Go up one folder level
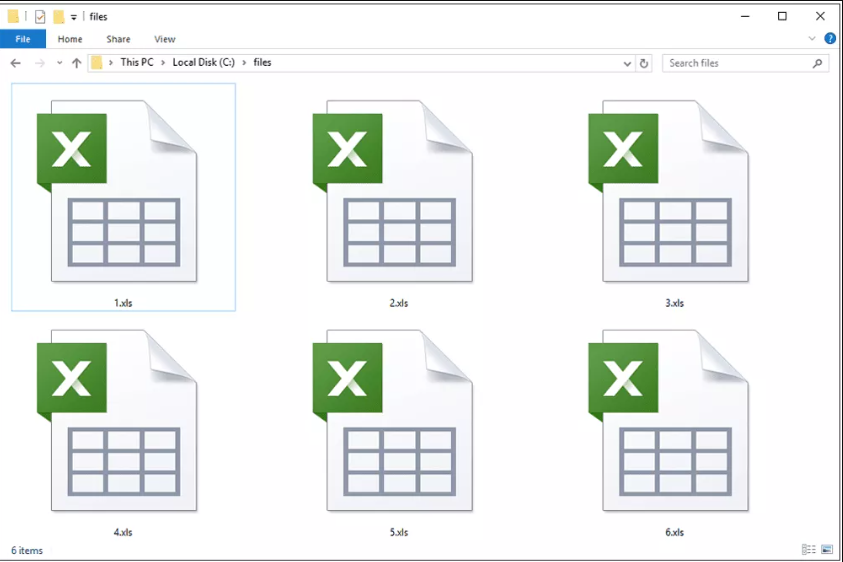The image size is (843, 562). coord(76,63)
